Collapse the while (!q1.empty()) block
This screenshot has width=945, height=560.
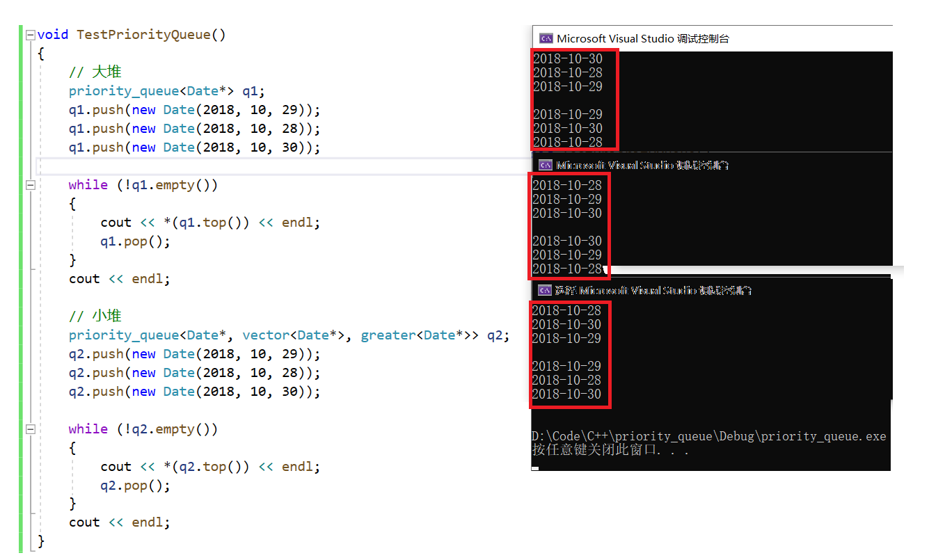(x=30, y=185)
